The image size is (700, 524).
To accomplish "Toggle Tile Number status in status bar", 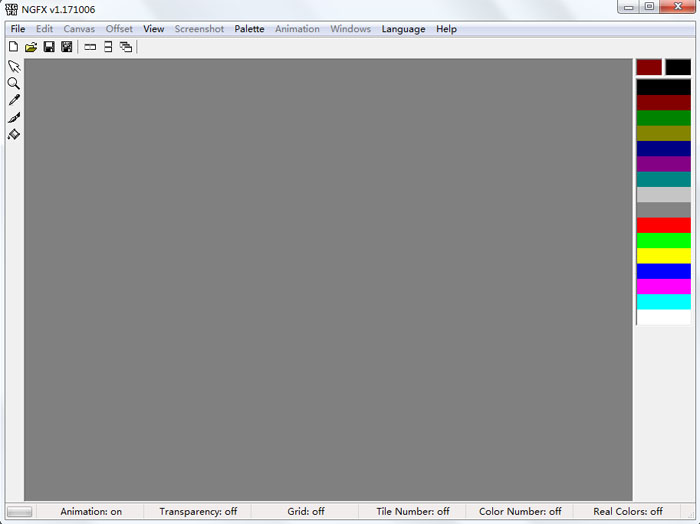I will click(413, 512).
